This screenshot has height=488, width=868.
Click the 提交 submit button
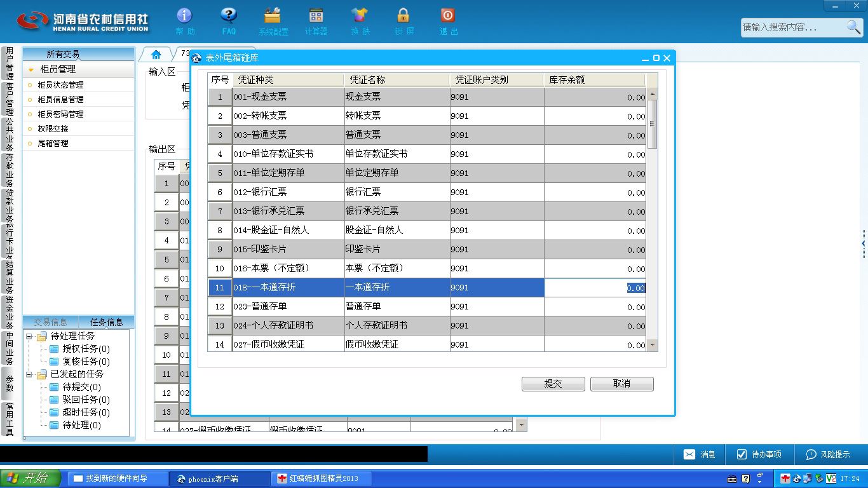[x=553, y=384]
